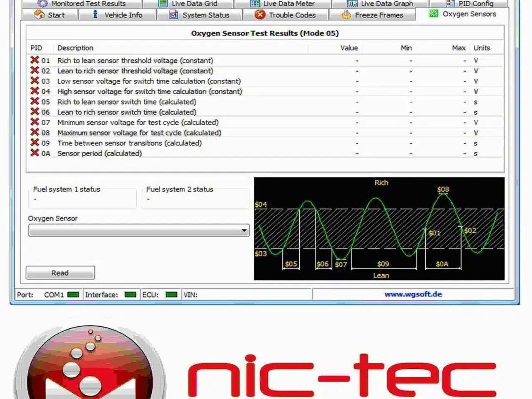This screenshot has width=532, height=399.
Task: Click the System Status checkmark icon
Action: click(x=174, y=15)
